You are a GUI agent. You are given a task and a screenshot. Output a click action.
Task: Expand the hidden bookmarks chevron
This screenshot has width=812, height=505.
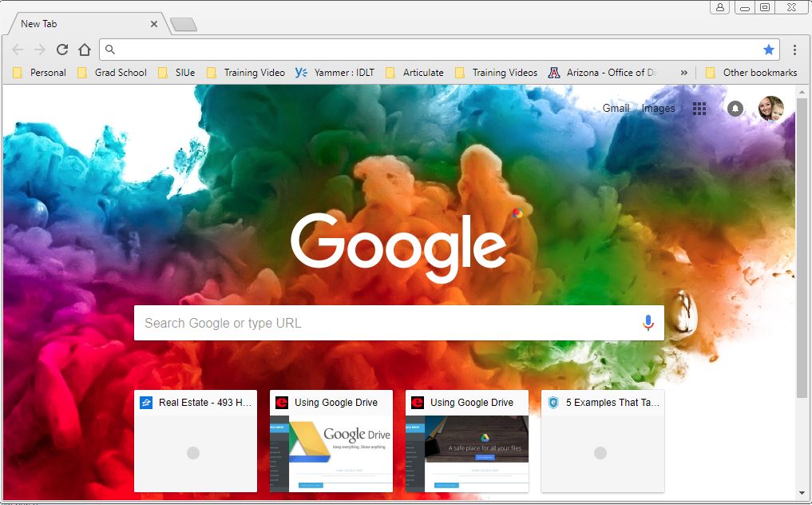click(x=683, y=73)
